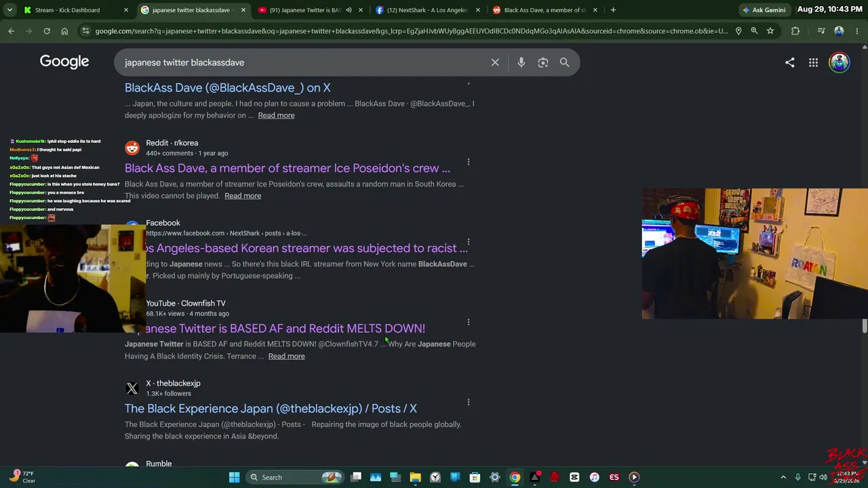Open BlackAss Dave on X result
The height and width of the screenshot is (488, 868).
pyautogui.click(x=227, y=87)
